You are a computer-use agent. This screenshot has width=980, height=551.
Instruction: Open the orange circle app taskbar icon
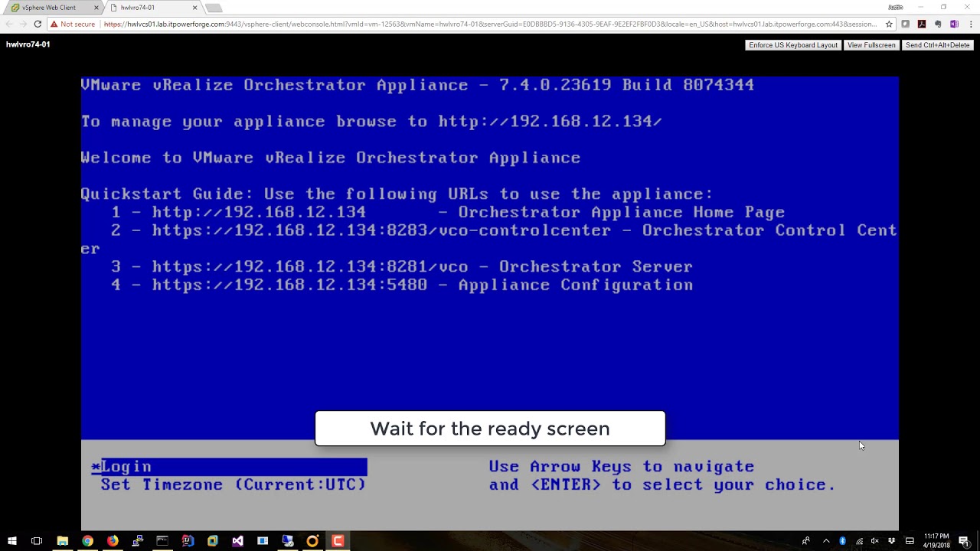point(312,541)
